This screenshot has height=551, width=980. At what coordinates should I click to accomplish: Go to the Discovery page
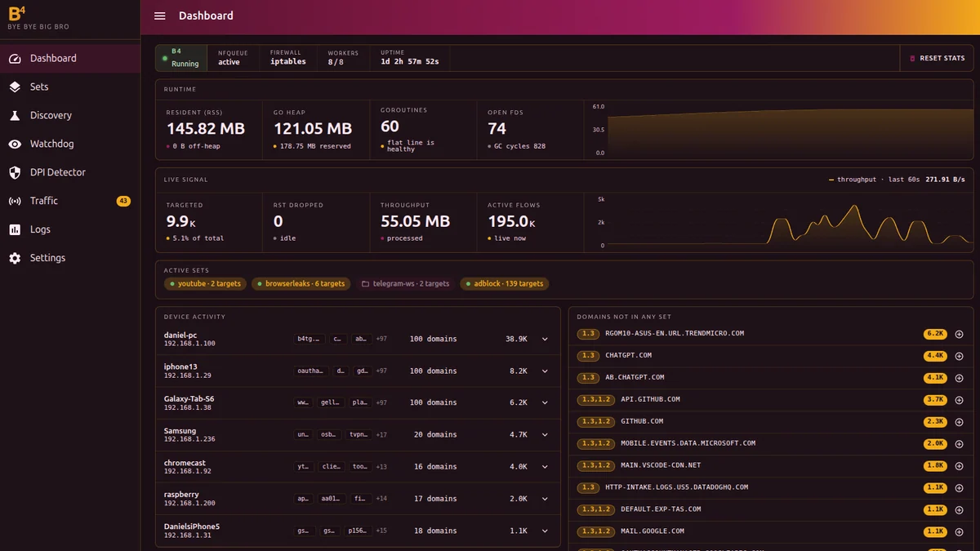click(x=70, y=116)
